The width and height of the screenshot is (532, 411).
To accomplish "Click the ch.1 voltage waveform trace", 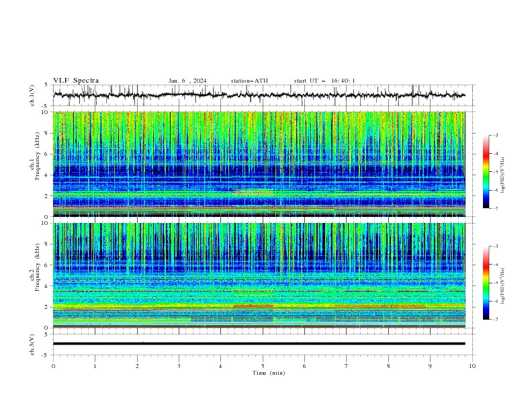I will tap(259, 95).
